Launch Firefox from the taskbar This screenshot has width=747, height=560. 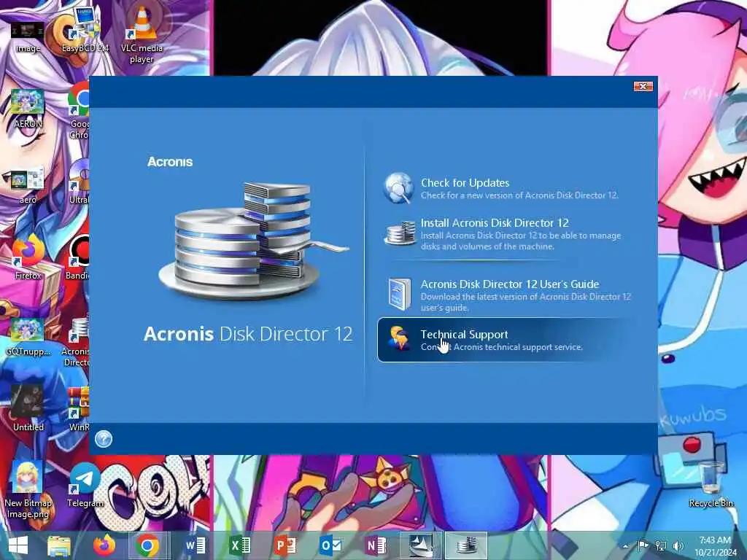[104, 545]
